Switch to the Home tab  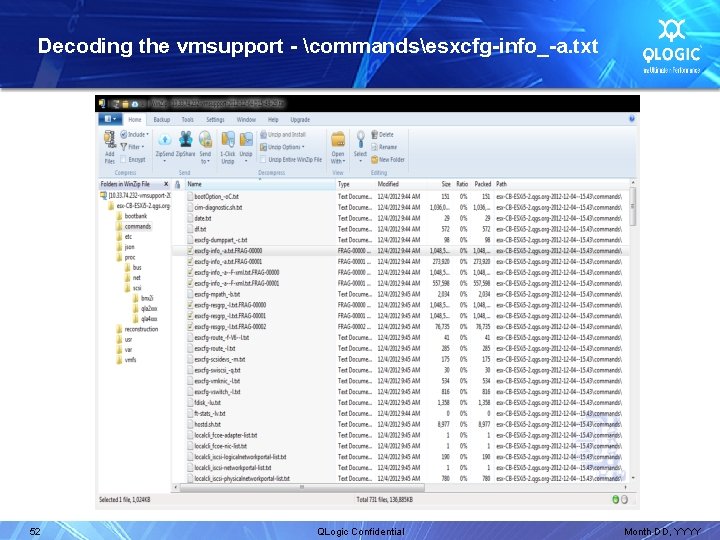pyautogui.click(x=135, y=119)
